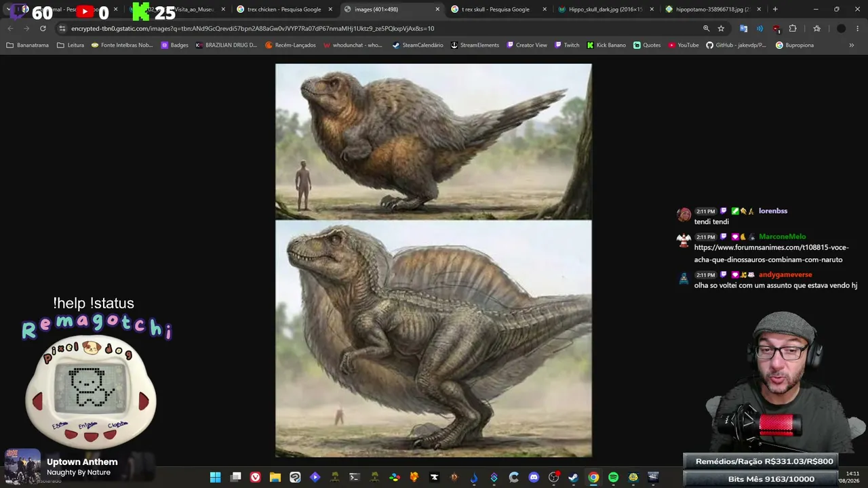The height and width of the screenshot is (488, 868).
Task: Switch to the "t rex skull - Pesquisa Google" tab
Action: [498, 9]
